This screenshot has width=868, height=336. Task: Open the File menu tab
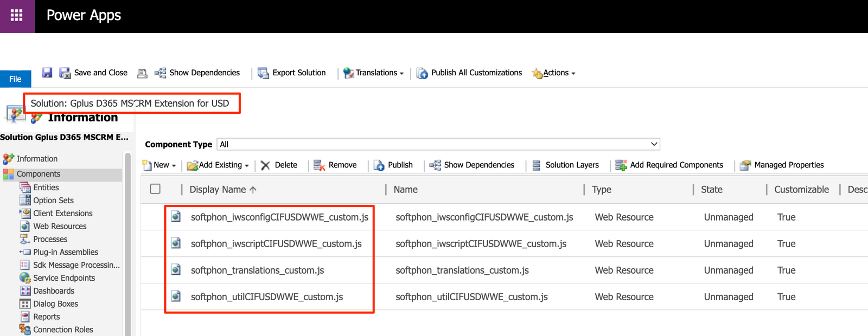pos(15,79)
